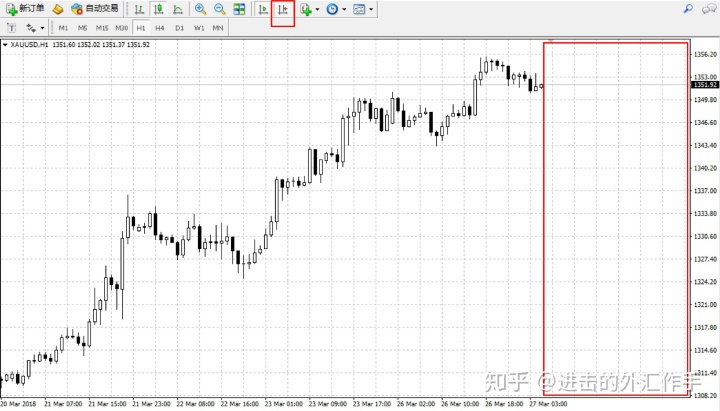This screenshot has height=411, width=720.
Task: Select the M1 timeframe
Action: point(63,28)
